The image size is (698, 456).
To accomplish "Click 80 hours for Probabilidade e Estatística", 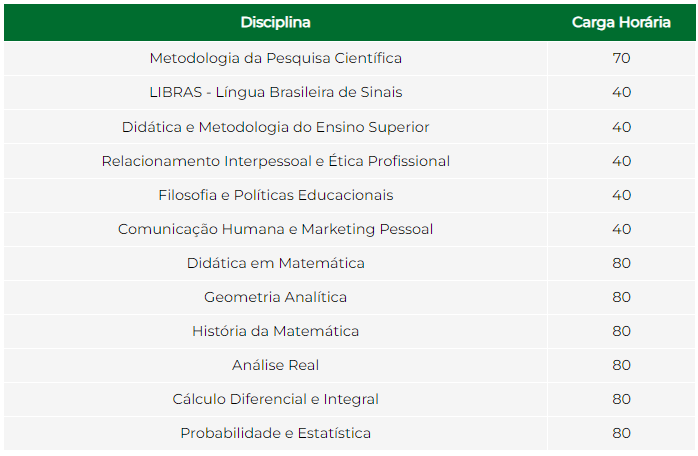I will [x=621, y=433].
